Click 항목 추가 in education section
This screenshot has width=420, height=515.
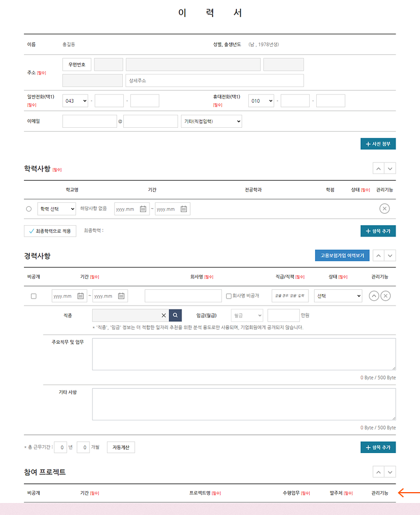pos(378,231)
